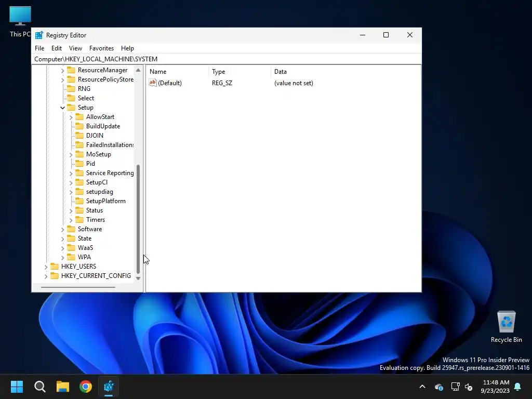The width and height of the screenshot is (532, 399).
Task: Open File Explorer from taskbar
Action: [x=63, y=387]
